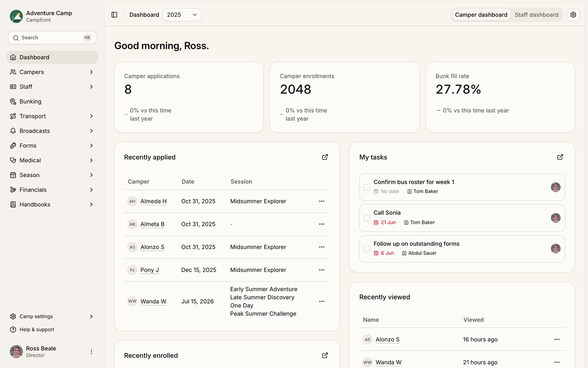Open Help & support
The height and width of the screenshot is (368, 588).
click(x=52, y=330)
